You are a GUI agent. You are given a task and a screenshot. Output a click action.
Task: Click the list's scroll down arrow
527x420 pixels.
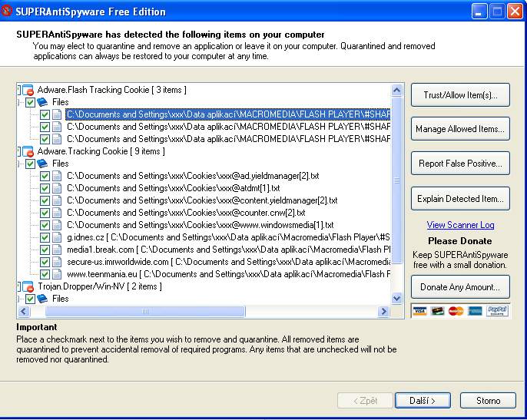(397, 298)
